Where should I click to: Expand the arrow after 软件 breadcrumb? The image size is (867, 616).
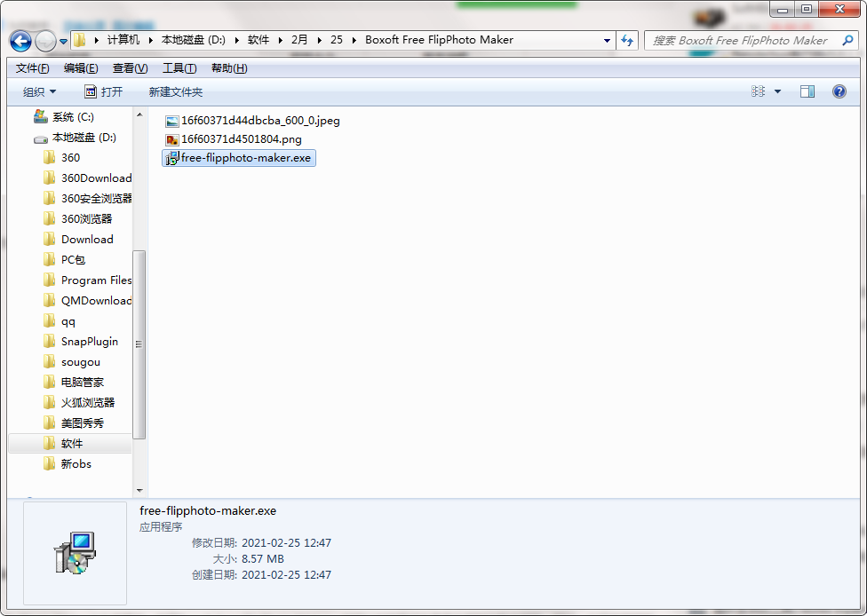[x=281, y=40]
